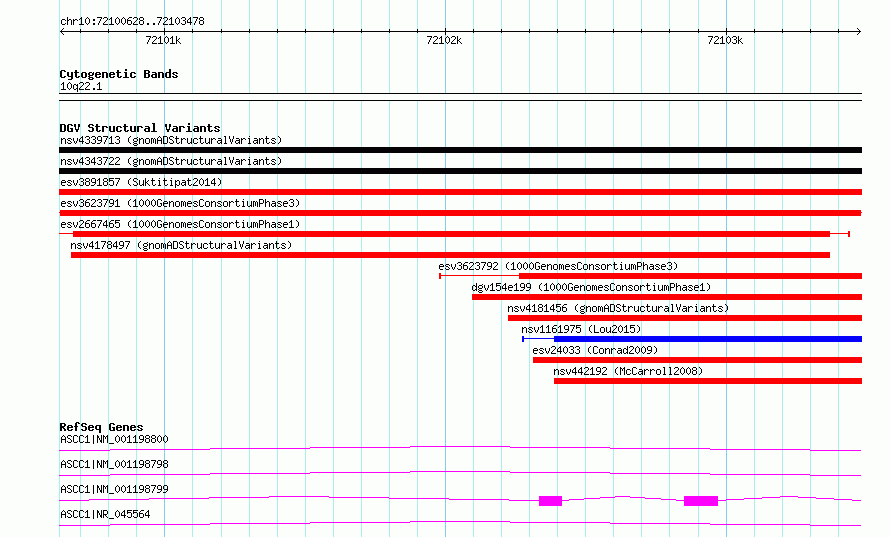
Task: Select the red bar under esv24033
Action: click(698, 360)
